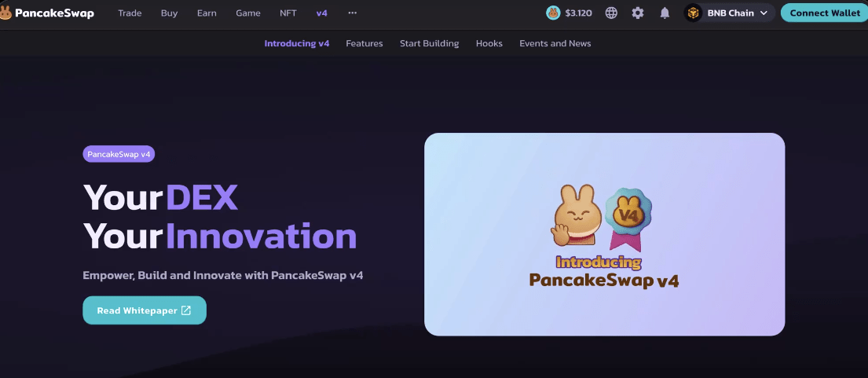This screenshot has width=868, height=378.
Task: Switch to the Introducing v4 tab
Action: pyautogui.click(x=297, y=43)
